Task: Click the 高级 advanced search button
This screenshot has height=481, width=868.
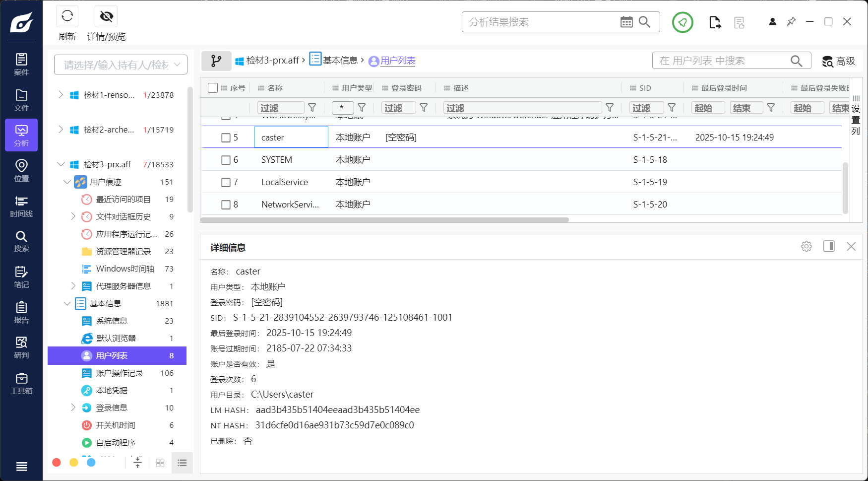Action: pos(839,61)
